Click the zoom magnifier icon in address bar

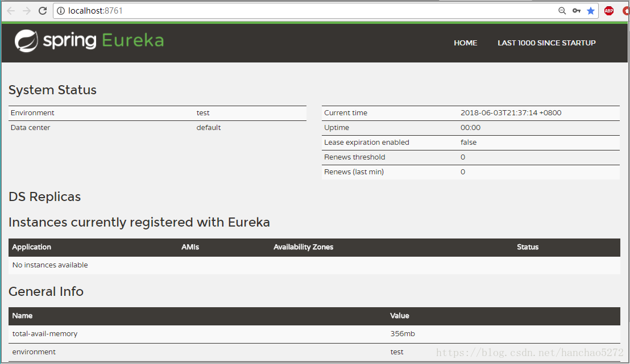pos(562,11)
